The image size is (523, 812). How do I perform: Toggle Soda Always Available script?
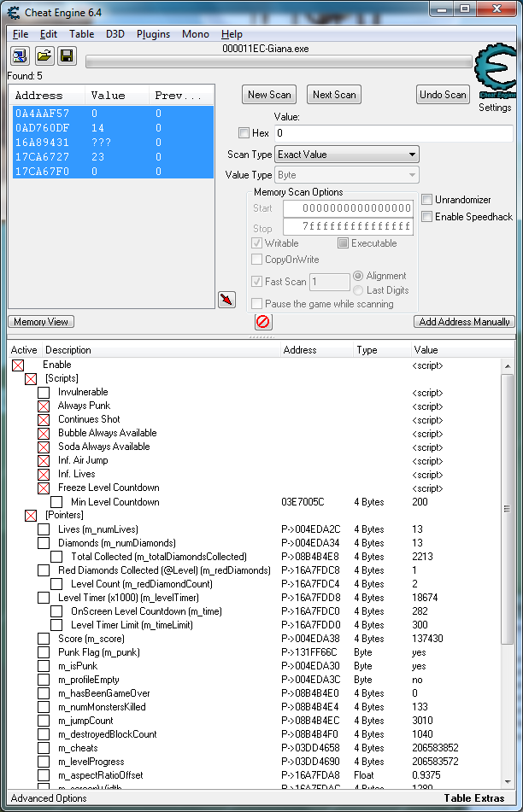click(x=44, y=447)
